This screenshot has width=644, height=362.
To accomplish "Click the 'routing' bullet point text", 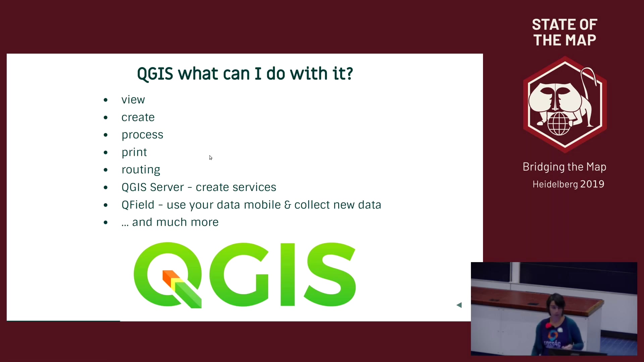I will pyautogui.click(x=141, y=169).
